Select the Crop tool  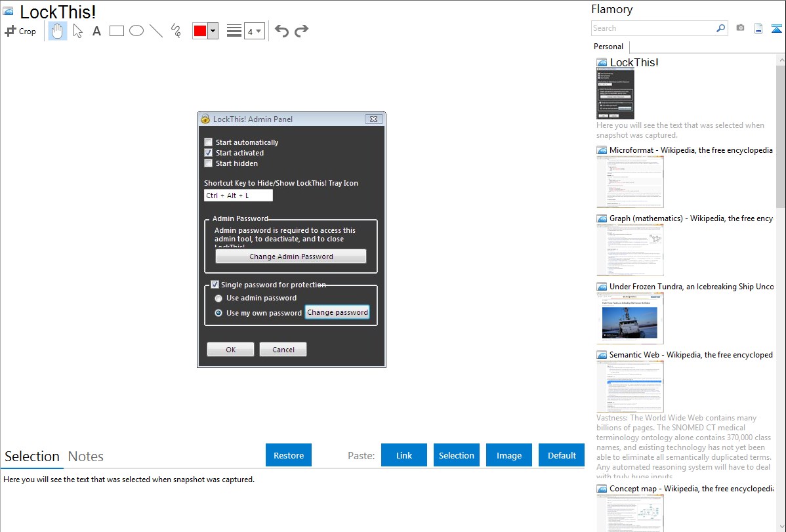tap(20, 31)
